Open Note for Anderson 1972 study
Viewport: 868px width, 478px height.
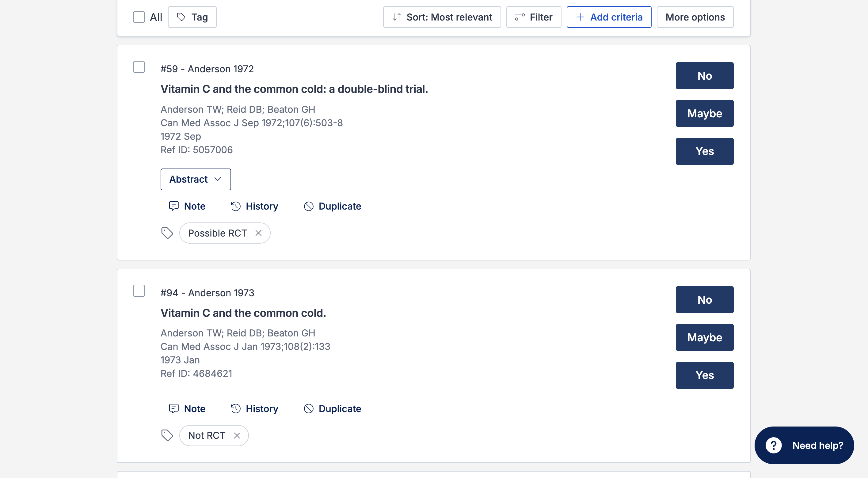[187, 206]
